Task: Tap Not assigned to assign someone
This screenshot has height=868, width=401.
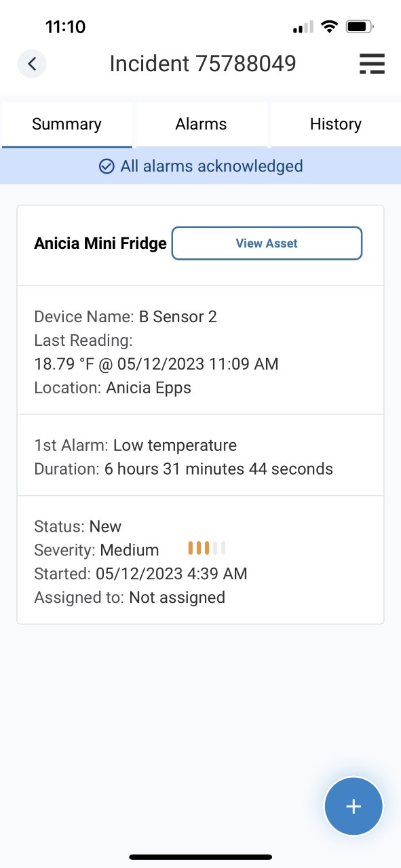Action: click(177, 597)
